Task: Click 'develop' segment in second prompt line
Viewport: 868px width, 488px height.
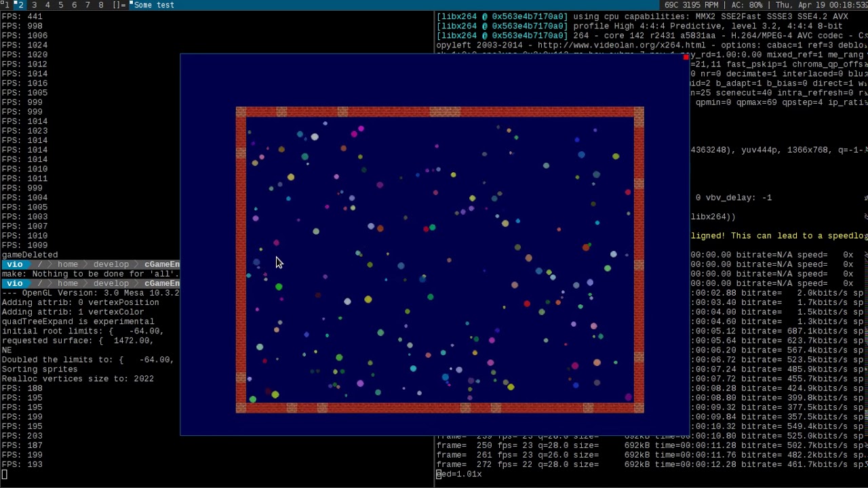Action: tap(111, 283)
